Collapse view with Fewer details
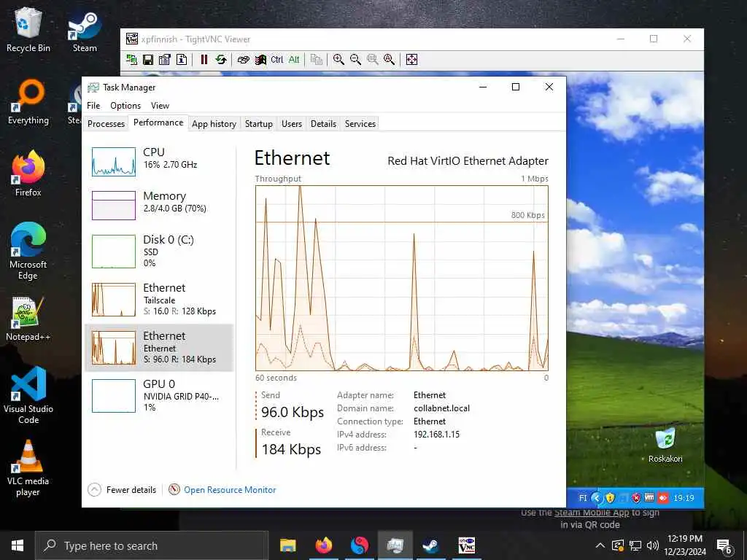 coord(123,489)
